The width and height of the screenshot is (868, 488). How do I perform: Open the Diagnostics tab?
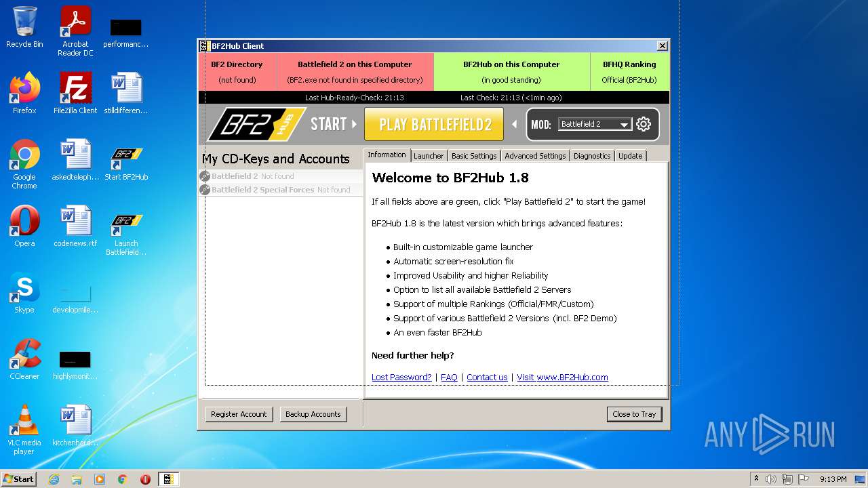coord(592,156)
